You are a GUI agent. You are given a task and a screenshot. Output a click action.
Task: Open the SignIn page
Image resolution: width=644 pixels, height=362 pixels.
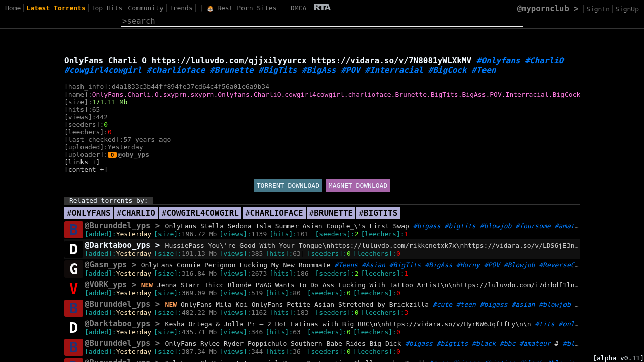(x=598, y=9)
